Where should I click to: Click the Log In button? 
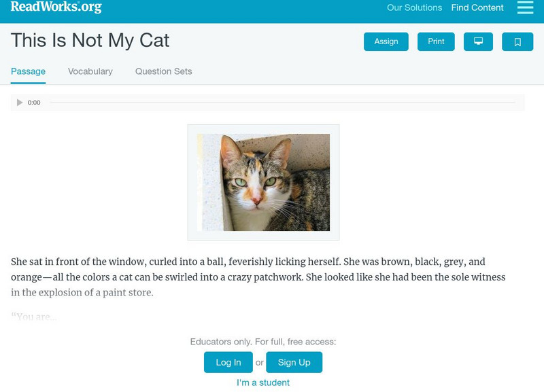228,363
